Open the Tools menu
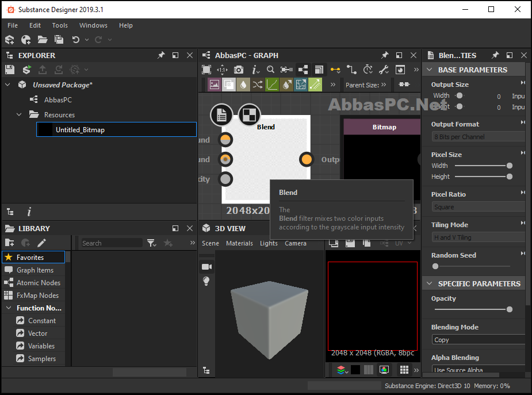This screenshot has height=395, width=532. point(60,25)
